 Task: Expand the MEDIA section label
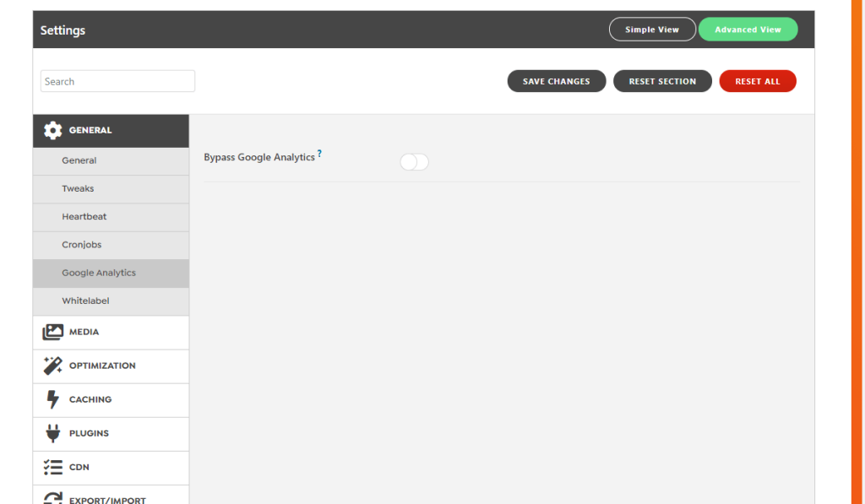coord(84,332)
